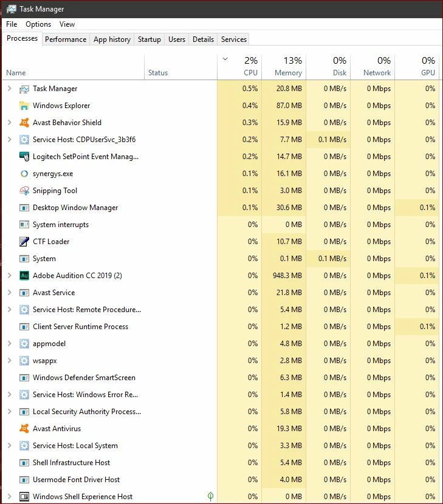443x504 pixels.
Task: Select the Processes tab
Action: click(x=22, y=38)
